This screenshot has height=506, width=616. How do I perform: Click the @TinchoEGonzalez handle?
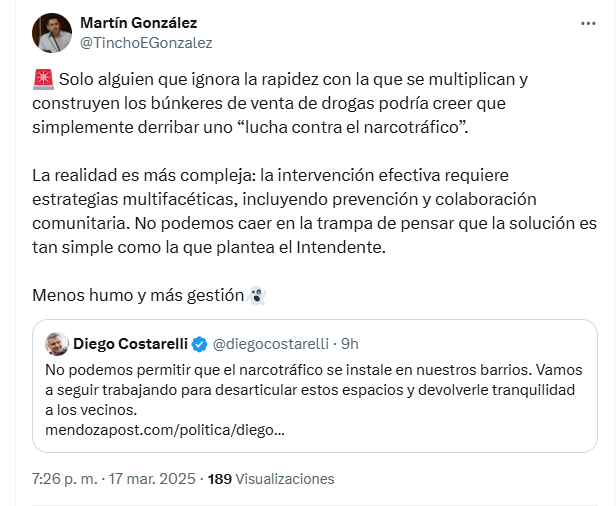click(x=146, y=43)
